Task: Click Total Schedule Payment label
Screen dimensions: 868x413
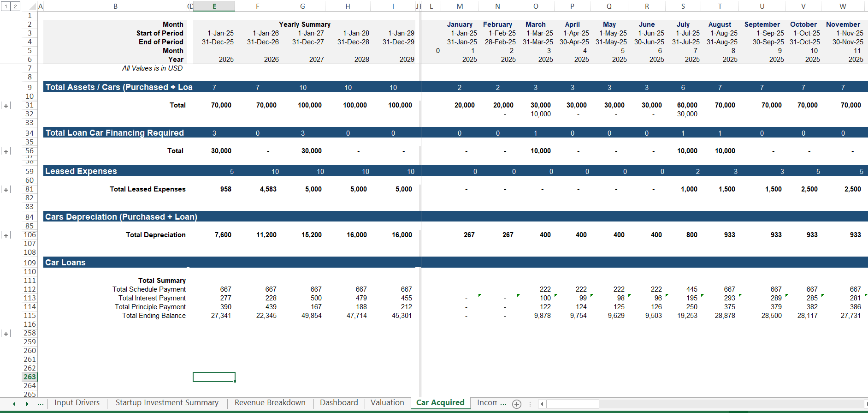Action: point(149,289)
